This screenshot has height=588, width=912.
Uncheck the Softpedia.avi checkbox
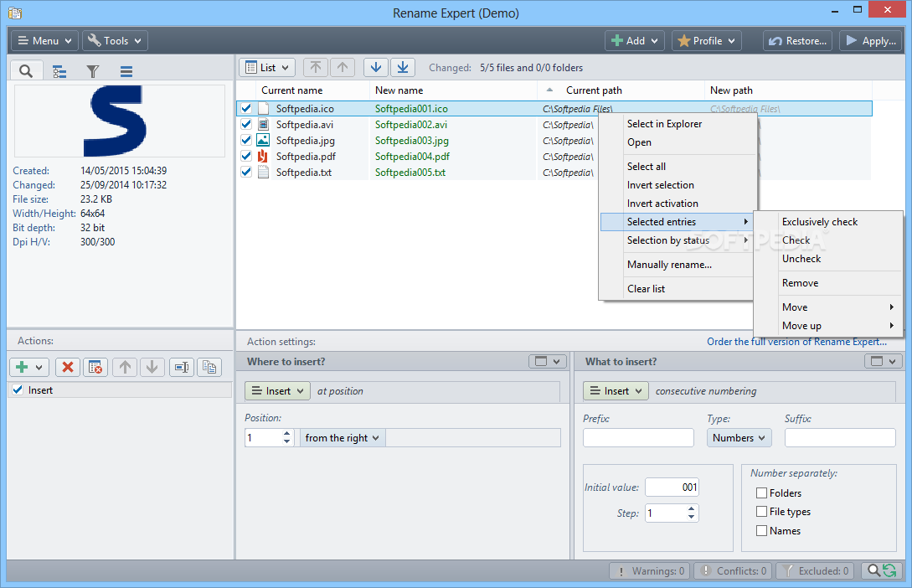(x=246, y=124)
